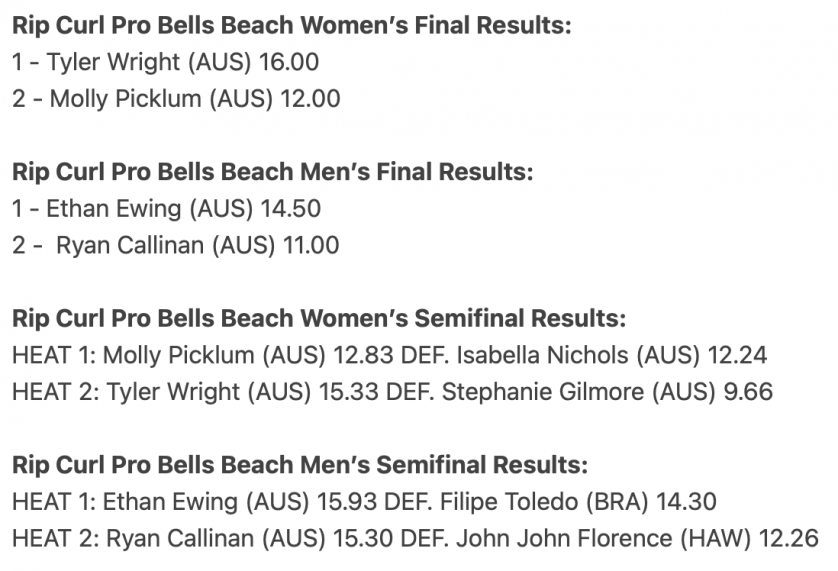Click the 12.83 score of Molly Picklum
838x571 pixels.
(x=363, y=355)
